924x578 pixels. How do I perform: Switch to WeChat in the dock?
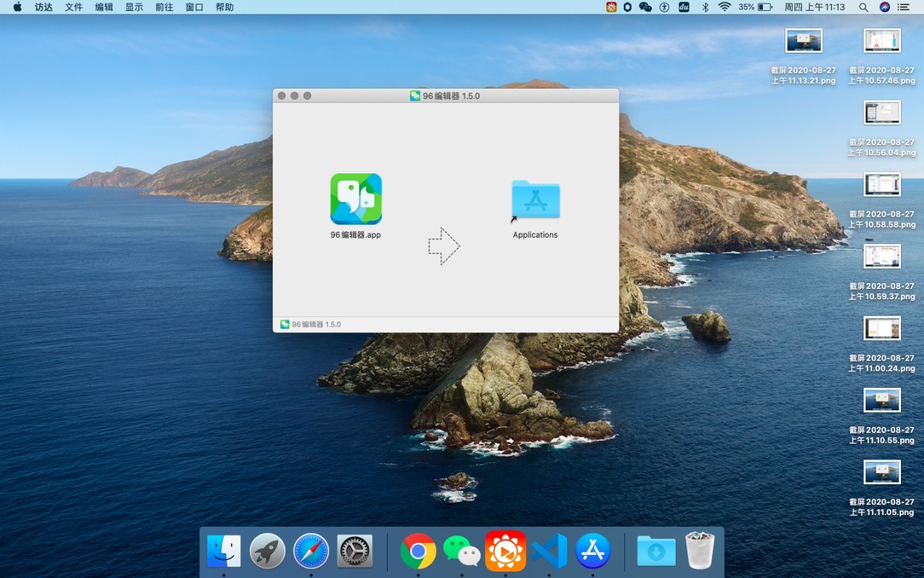[x=462, y=551]
